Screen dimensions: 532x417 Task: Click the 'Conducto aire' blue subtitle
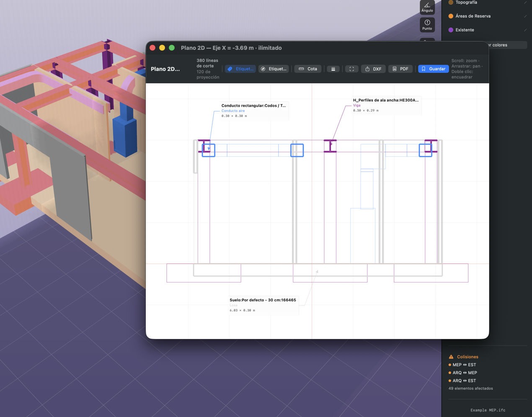click(233, 111)
